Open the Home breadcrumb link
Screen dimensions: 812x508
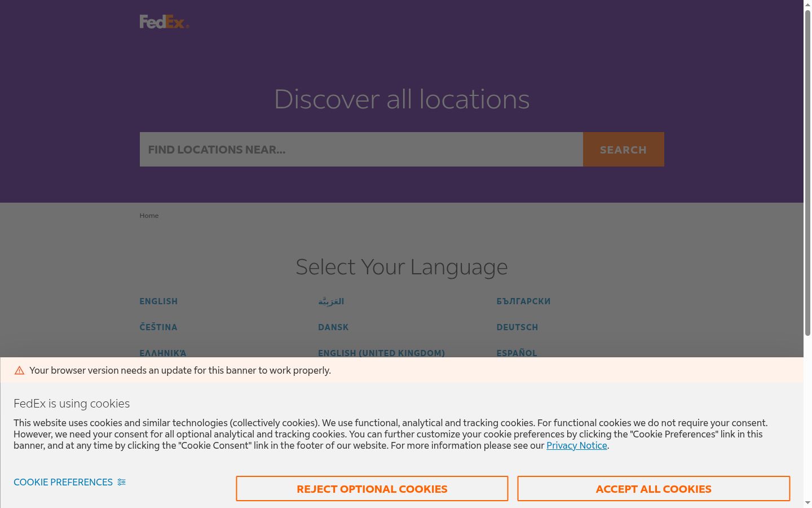pos(149,216)
